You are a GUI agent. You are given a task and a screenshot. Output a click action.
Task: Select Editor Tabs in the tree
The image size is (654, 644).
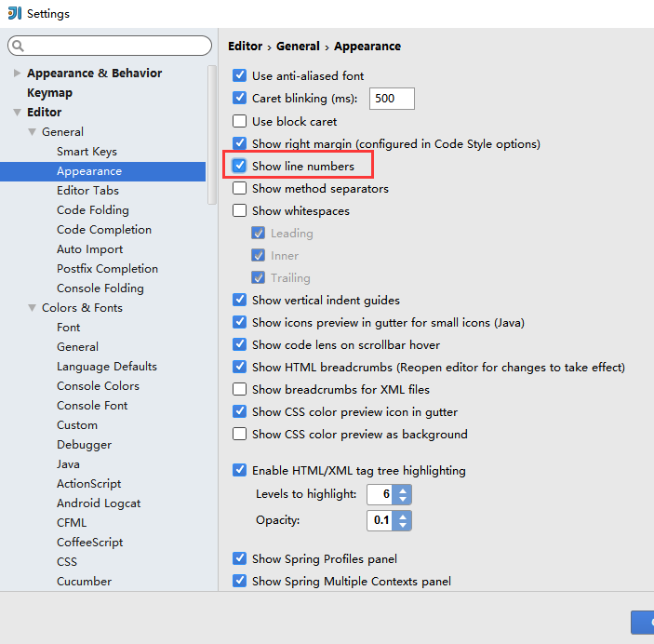[x=87, y=191]
